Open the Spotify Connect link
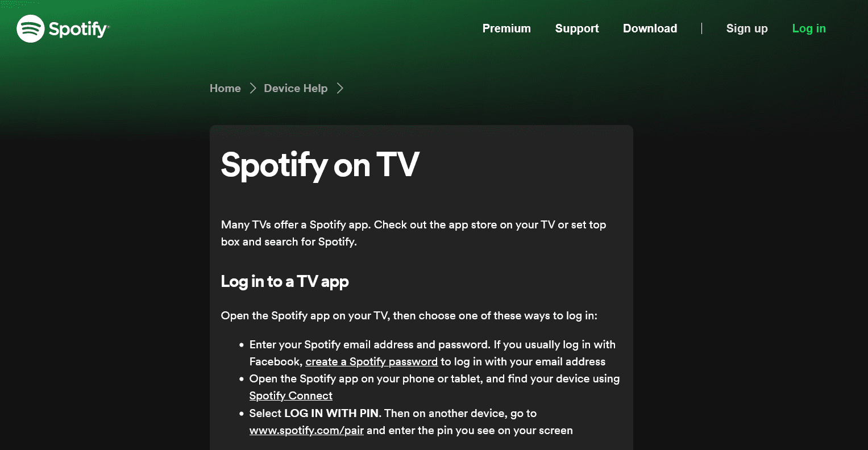 pyautogui.click(x=290, y=396)
